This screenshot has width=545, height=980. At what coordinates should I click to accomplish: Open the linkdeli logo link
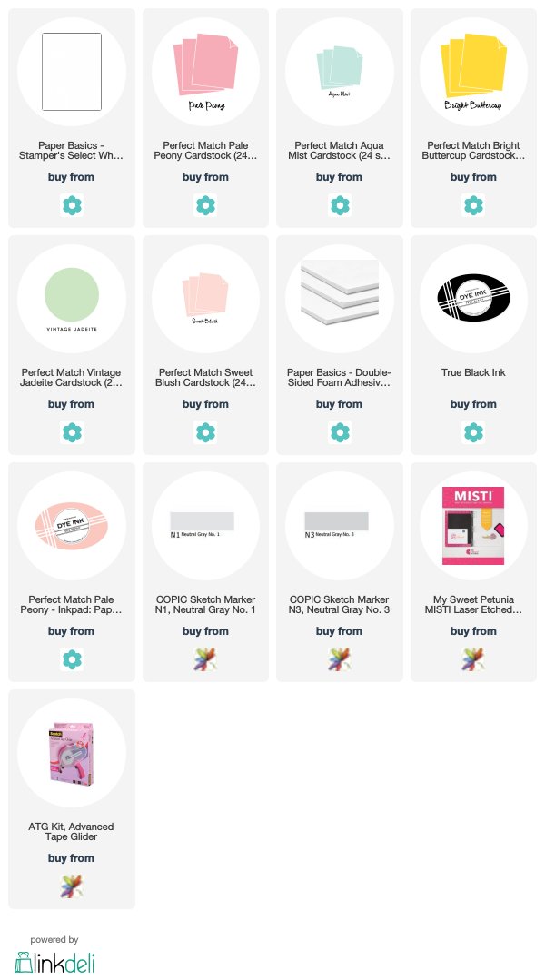54,963
